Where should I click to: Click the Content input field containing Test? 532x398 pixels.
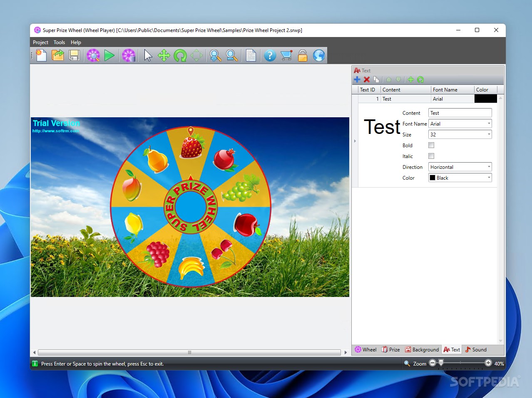pos(460,113)
